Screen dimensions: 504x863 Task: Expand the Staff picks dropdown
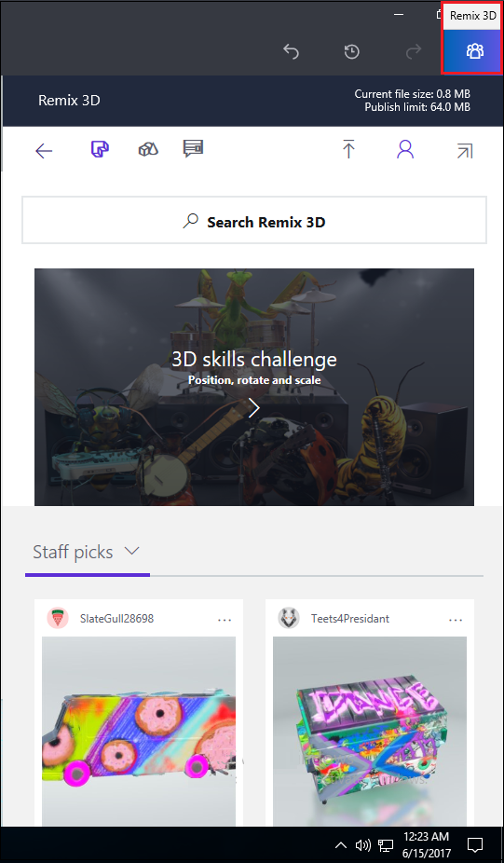(87, 552)
